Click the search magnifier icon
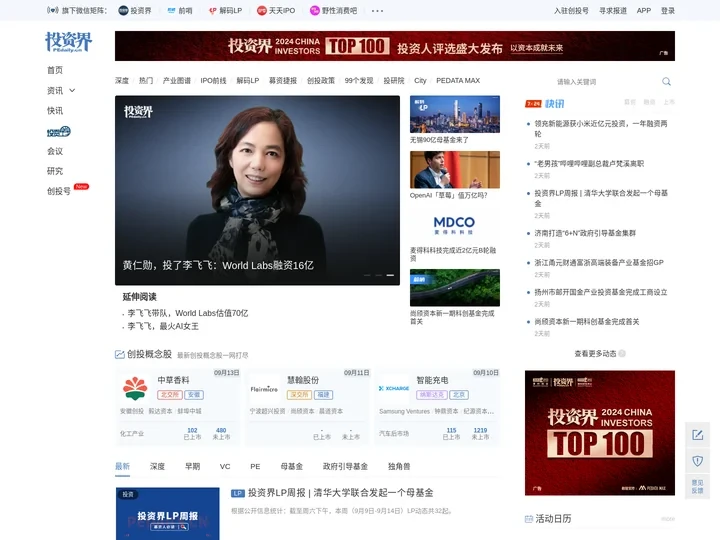Viewport: 720px width, 540px height. [666, 82]
